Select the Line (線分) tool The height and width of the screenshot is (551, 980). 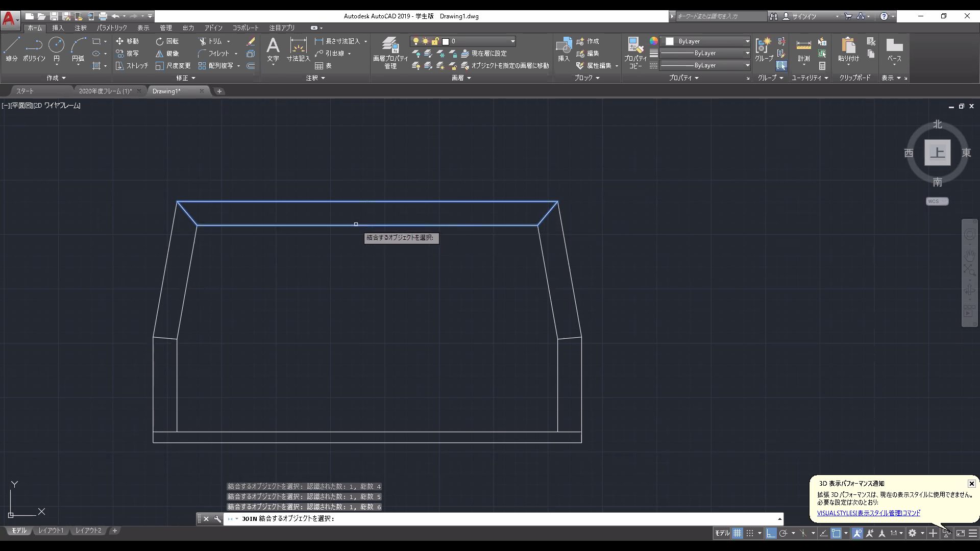pos(11,49)
